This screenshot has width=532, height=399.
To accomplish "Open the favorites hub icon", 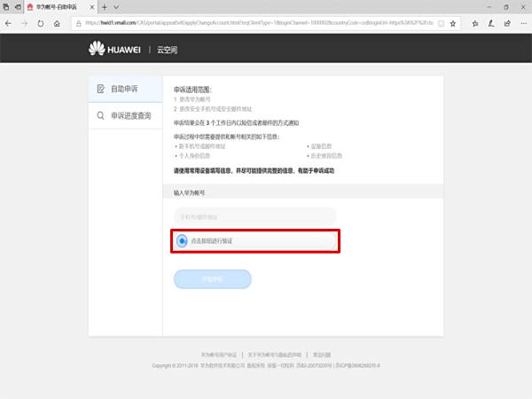I will coord(475,23).
